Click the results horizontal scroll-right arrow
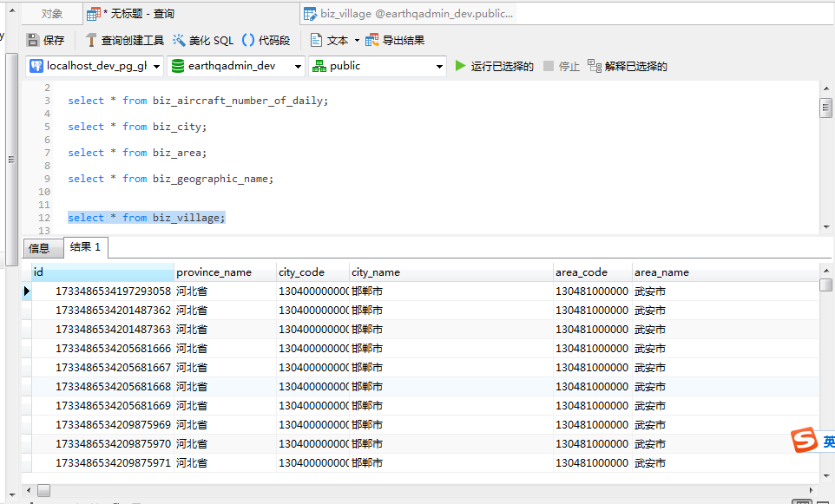The image size is (835, 504). click(x=811, y=491)
